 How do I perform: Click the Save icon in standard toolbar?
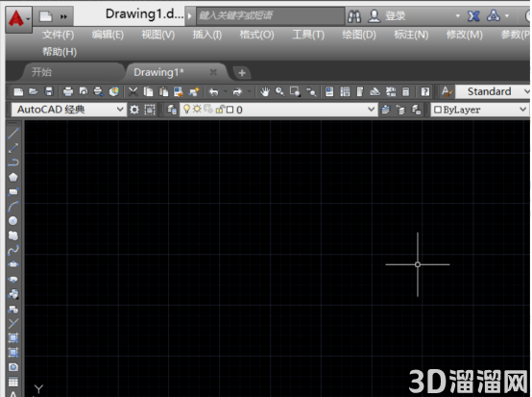[49, 91]
